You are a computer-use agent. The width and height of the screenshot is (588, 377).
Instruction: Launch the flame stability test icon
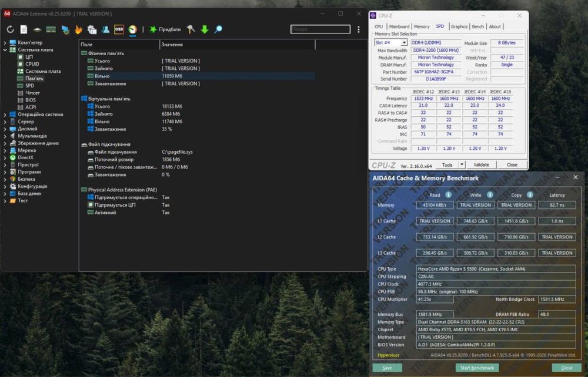tap(78, 29)
